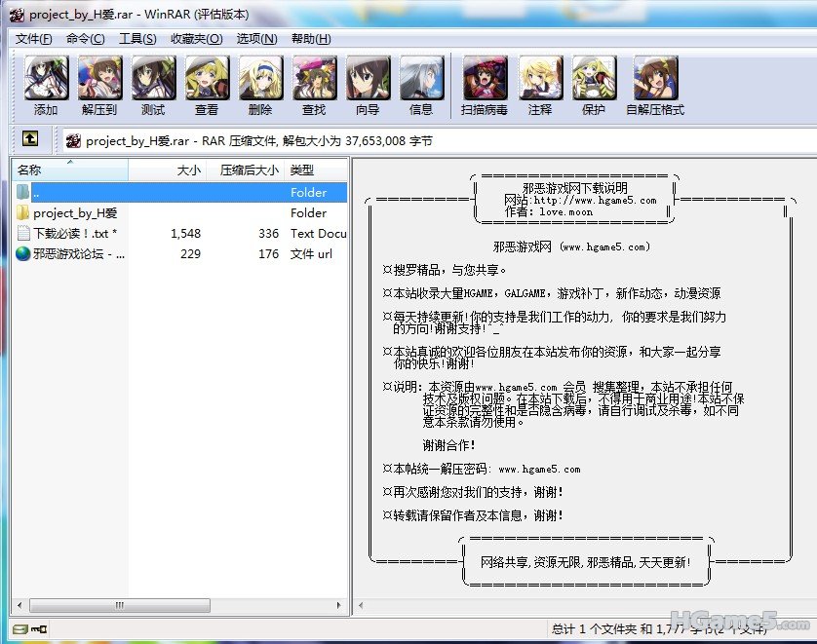Click the project_by_H爱 folder icon

pos(23,212)
